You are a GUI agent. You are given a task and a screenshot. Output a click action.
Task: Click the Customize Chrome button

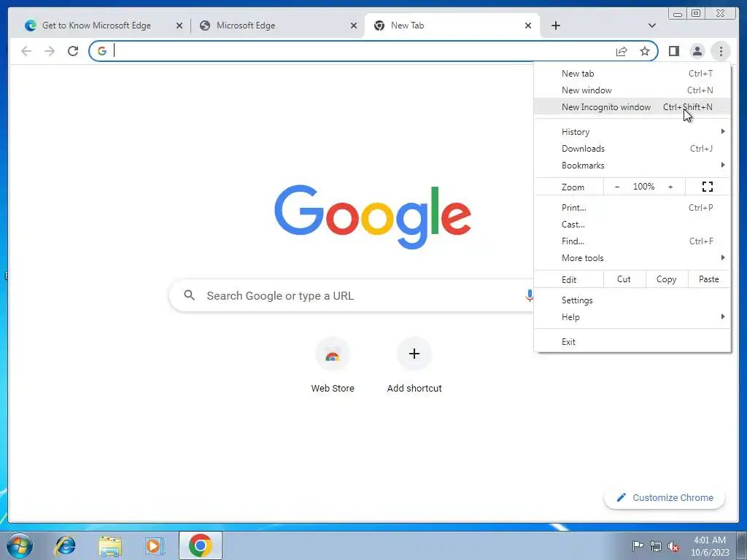point(665,497)
